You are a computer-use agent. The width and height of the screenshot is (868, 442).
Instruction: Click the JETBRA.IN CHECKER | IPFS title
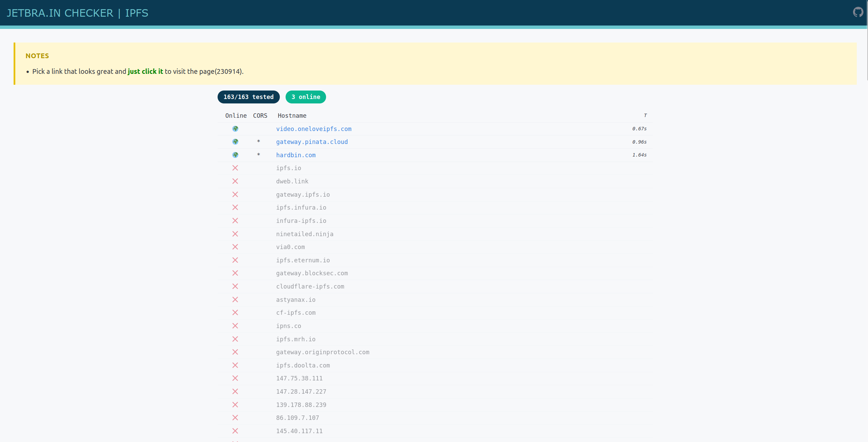click(x=78, y=13)
